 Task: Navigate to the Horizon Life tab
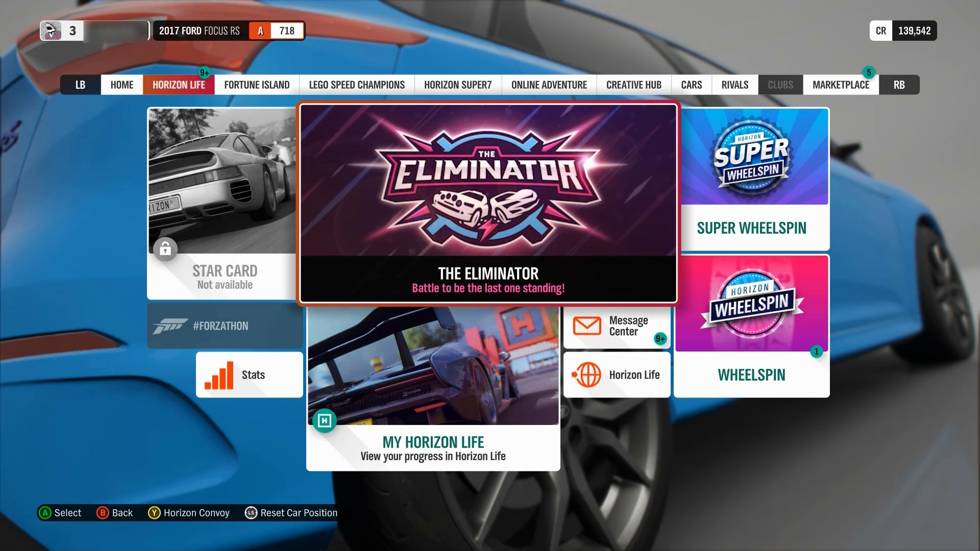[x=178, y=84]
